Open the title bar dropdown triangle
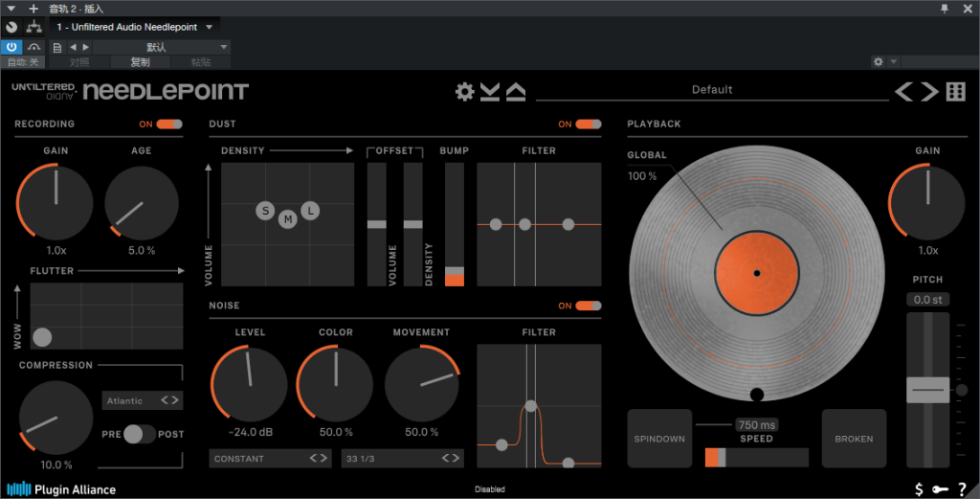Image resolution: width=980 pixels, height=499 pixels. pyautogui.click(x=11, y=8)
